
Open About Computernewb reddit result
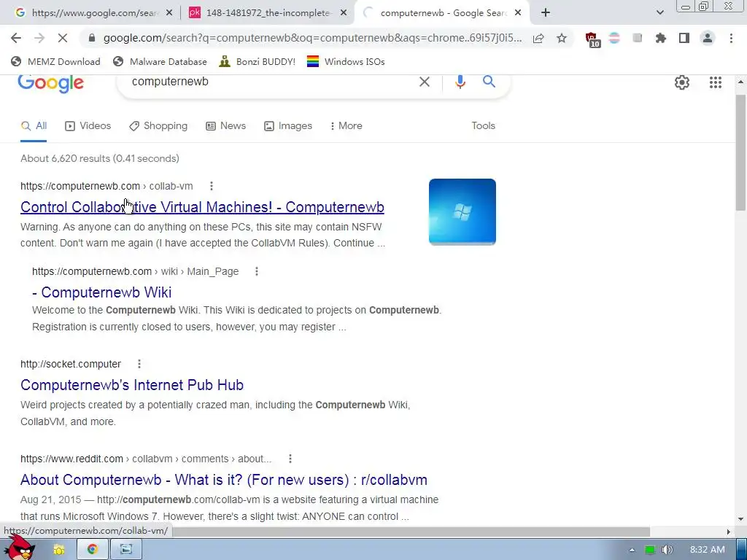coord(223,480)
